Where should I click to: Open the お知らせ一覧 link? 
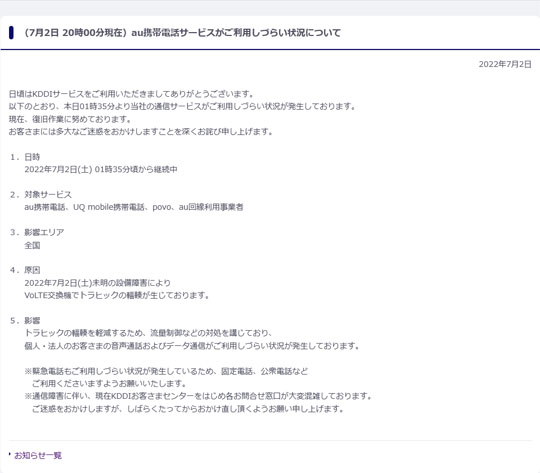38,455
